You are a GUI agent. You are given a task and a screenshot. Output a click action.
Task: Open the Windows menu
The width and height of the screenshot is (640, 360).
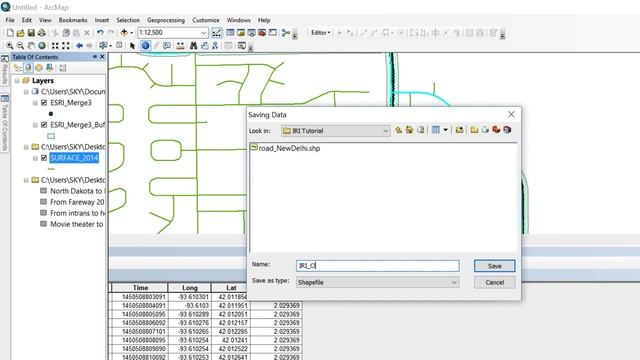tap(238, 20)
